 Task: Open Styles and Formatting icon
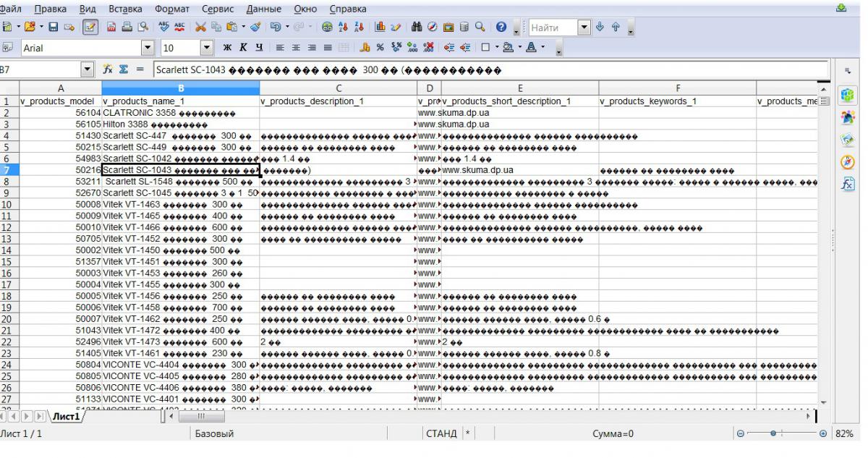coord(9,48)
